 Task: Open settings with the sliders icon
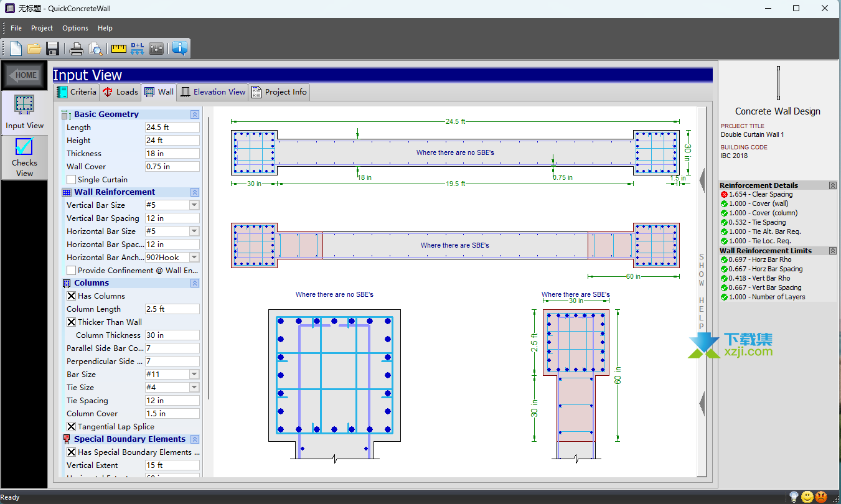tap(156, 49)
